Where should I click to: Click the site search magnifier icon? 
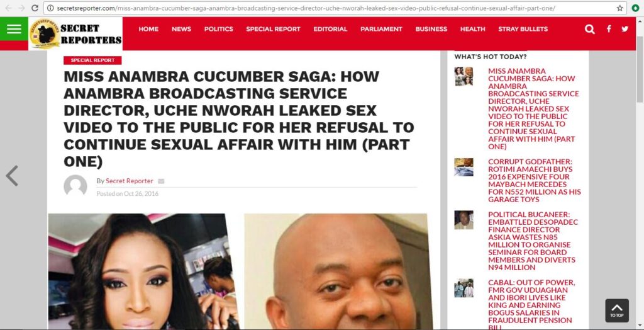click(590, 29)
